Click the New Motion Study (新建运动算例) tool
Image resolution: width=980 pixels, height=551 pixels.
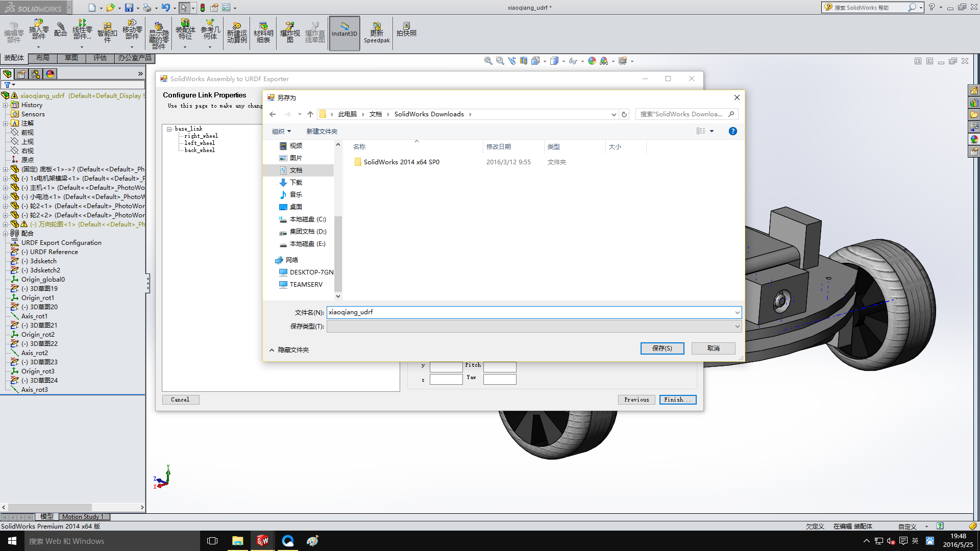click(237, 33)
